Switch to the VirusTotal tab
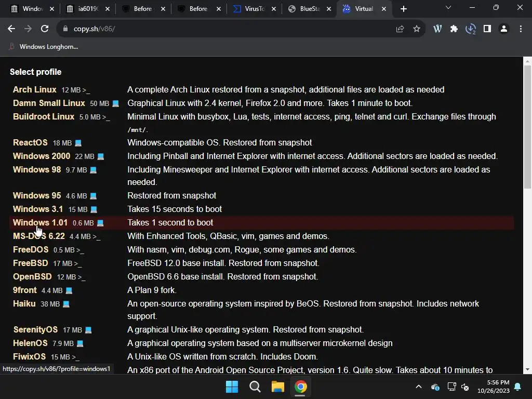Image resolution: width=532 pixels, height=399 pixels. click(255, 9)
